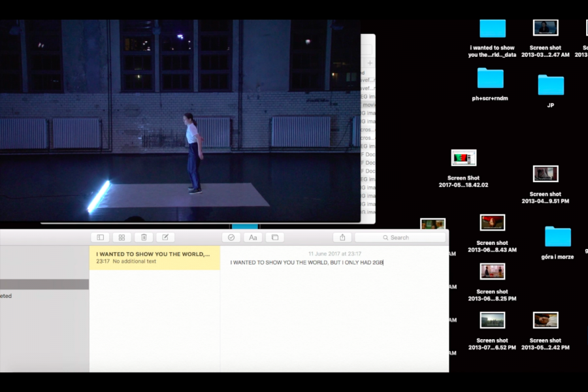The height and width of the screenshot is (392, 588).
Task: Select Screen Shot 2017-05 desktop file
Action: (464, 158)
